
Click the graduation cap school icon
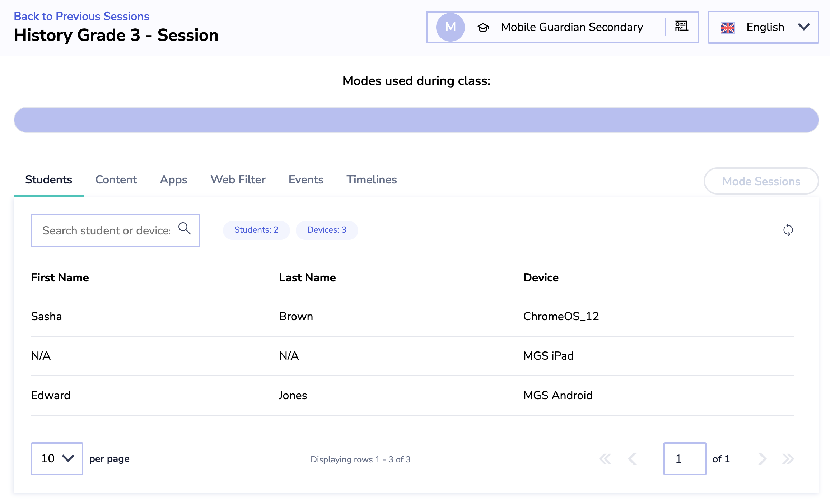point(483,28)
